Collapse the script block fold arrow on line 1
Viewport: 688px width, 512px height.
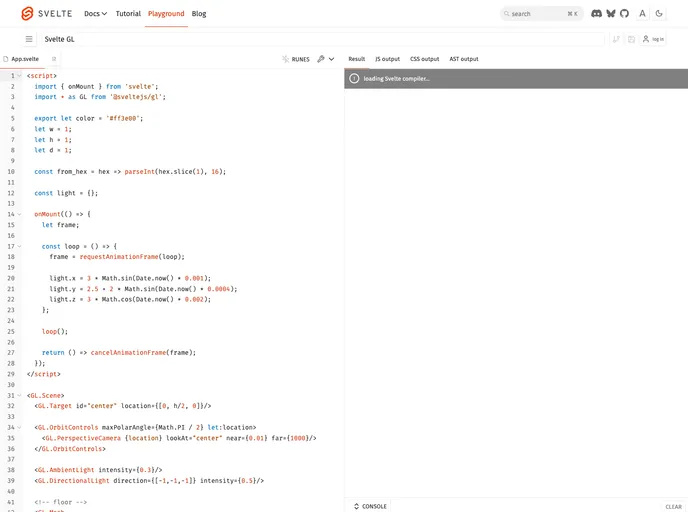pos(19,76)
